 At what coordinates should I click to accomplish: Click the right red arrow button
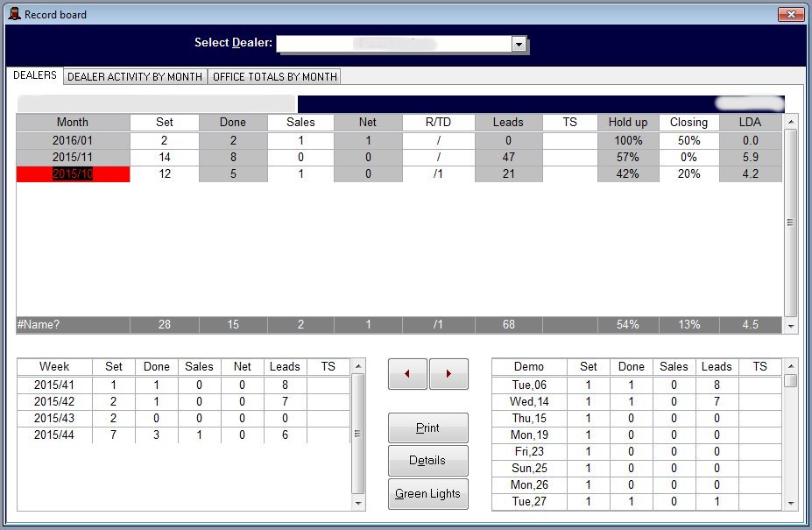point(449,373)
